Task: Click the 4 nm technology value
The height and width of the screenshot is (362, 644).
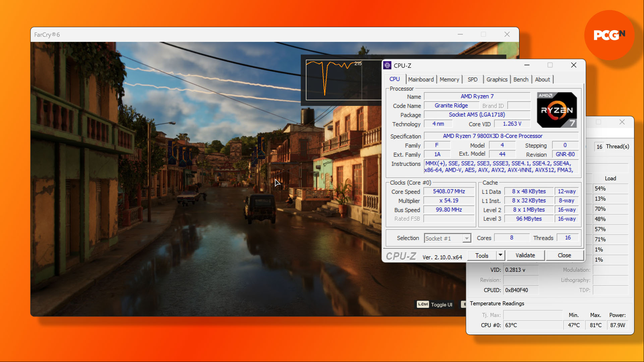Action: pyautogui.click(x=438, y=124)
